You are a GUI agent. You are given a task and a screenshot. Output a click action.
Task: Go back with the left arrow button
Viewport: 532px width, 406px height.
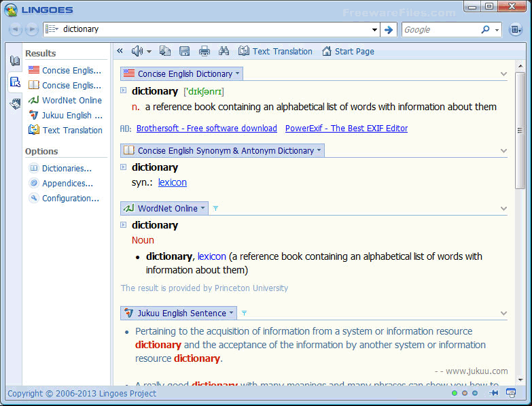pos(15,29)
